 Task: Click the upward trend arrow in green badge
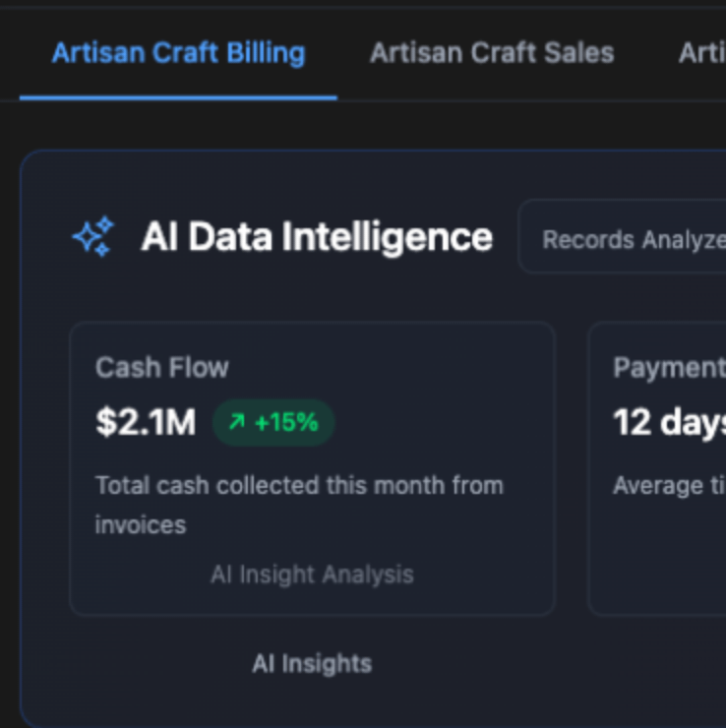236,422
